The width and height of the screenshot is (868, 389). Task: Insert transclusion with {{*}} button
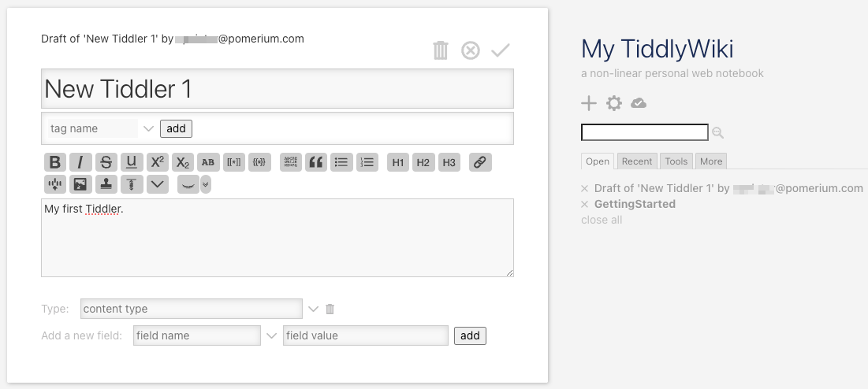coord(259,162)
